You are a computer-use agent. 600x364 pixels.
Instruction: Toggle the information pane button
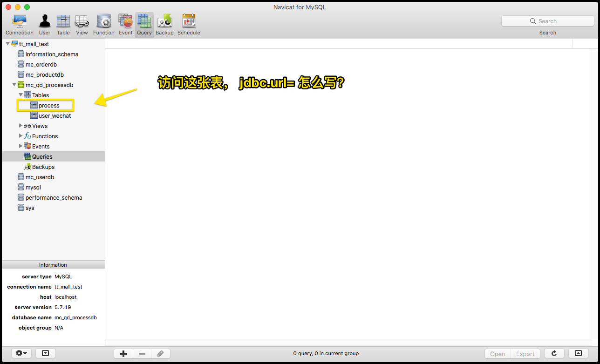point(45,353)
